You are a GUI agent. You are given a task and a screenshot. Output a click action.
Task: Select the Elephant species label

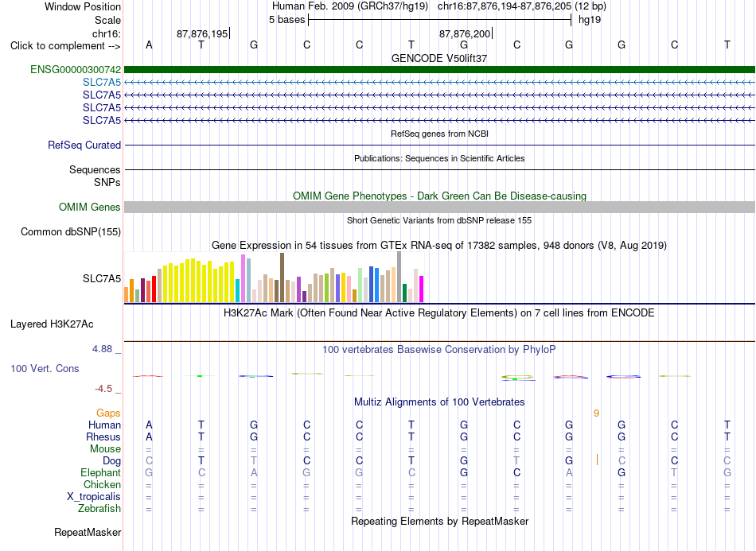point(100,472)
